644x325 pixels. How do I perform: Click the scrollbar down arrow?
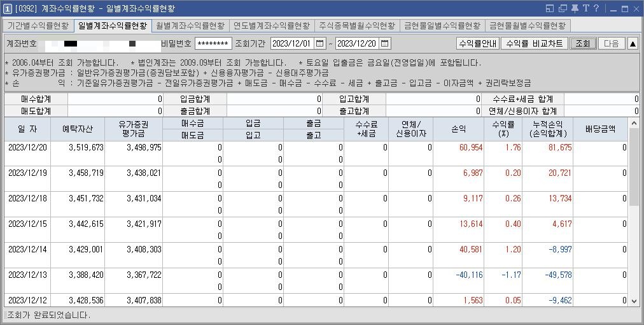(633, 301)
